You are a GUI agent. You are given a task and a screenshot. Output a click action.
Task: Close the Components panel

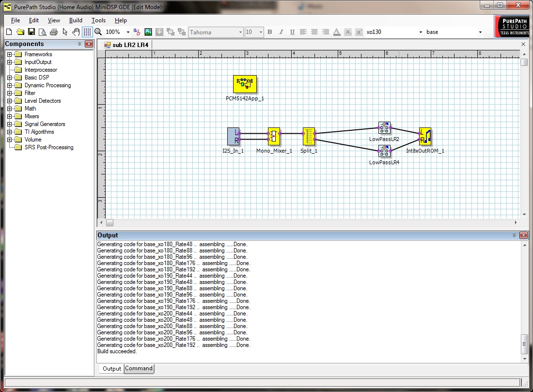pyautogui.click(x=89, y=44)
